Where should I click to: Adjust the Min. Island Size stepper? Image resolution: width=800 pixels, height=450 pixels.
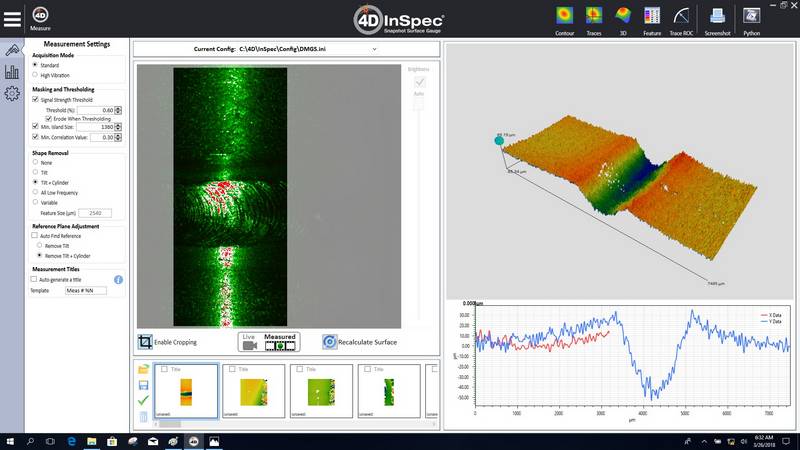pyautogui.click(x=118, y=127)
